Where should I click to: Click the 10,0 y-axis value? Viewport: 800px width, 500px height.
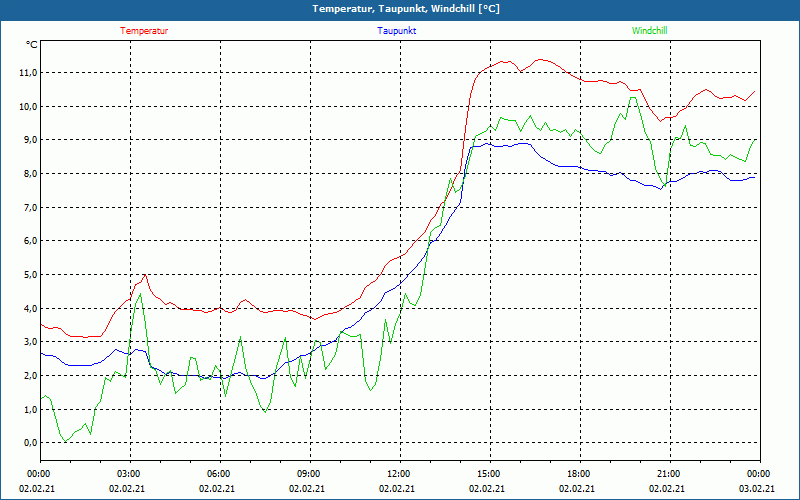pos(28,107)
